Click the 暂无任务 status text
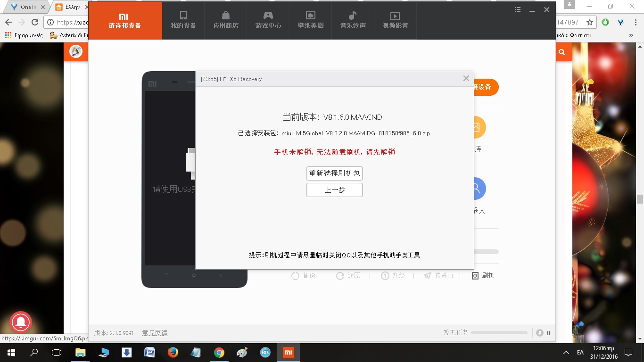Image resolution: width=644 pixels, height=362 pixels. click(x=456, y=333)
